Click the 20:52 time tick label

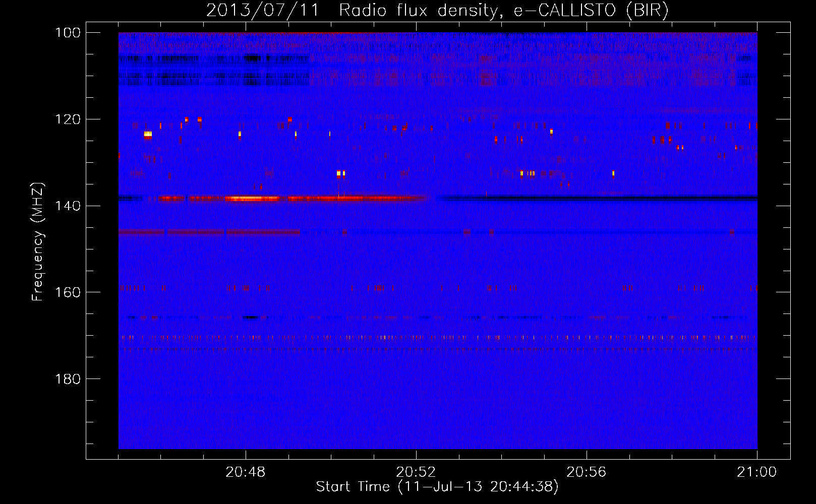pyautogui.click(x=416, y=472)
